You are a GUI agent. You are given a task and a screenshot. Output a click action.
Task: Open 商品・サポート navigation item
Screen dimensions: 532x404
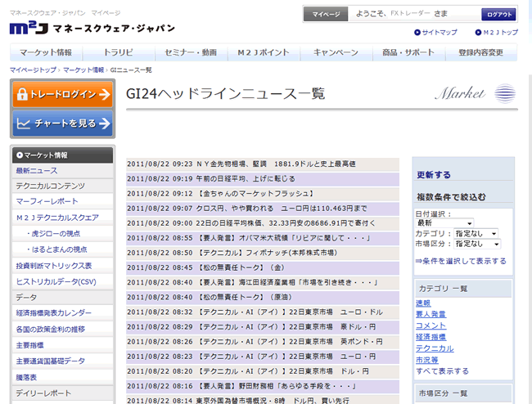click(x=408, y=52)
